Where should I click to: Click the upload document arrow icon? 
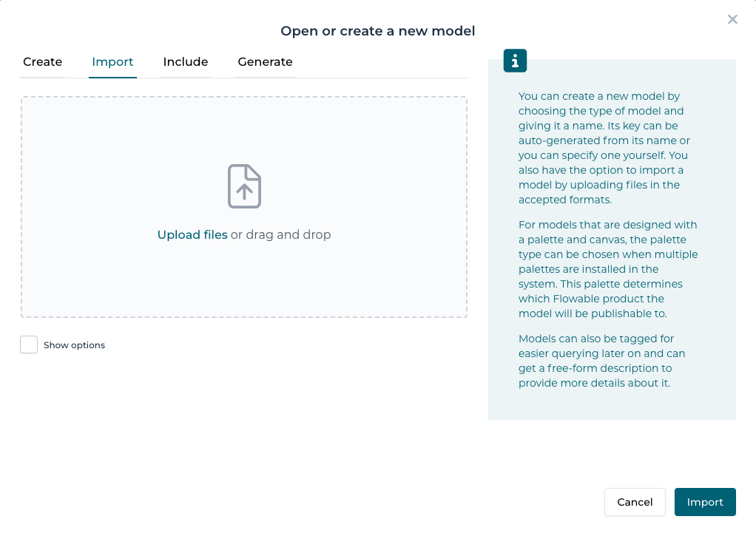pyautogui.click(x=244, y=186)
